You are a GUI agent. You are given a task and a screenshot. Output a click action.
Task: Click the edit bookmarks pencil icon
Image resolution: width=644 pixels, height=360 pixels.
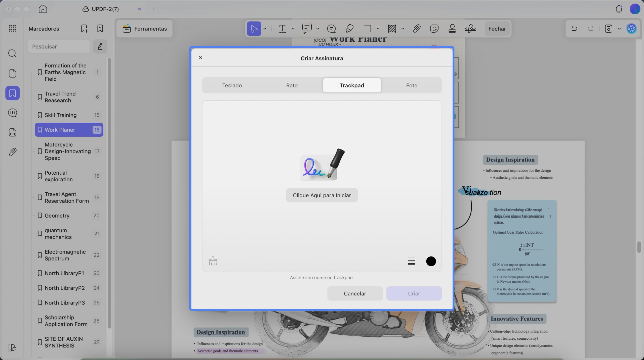pos(100,46)
